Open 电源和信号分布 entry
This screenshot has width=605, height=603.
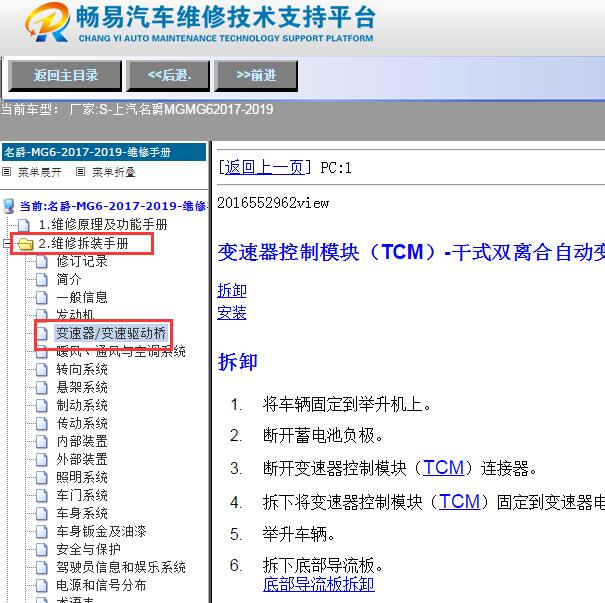(x=101, y=586)
